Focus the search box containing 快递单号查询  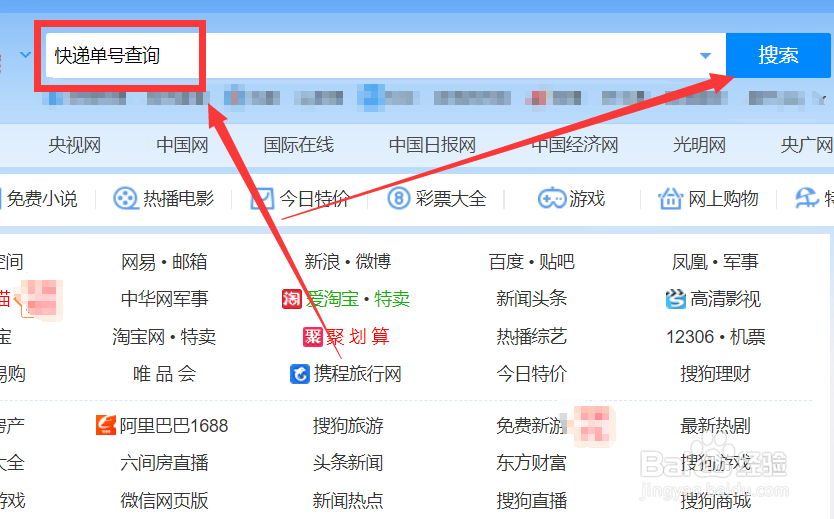point(385,55)
